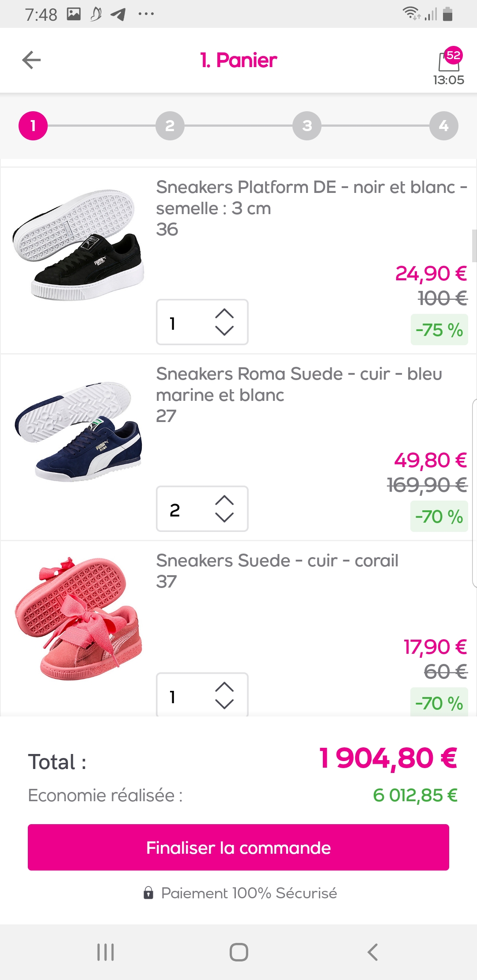The image size is (477, 980).
Task: Decrease quantity of Sneakers Platform DE
Action: tap(224, 331)
